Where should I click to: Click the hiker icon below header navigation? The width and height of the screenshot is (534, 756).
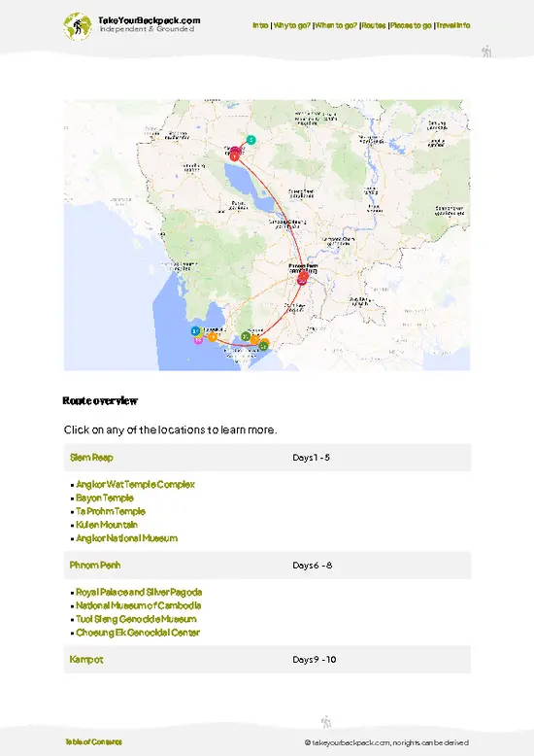[486, 52]
